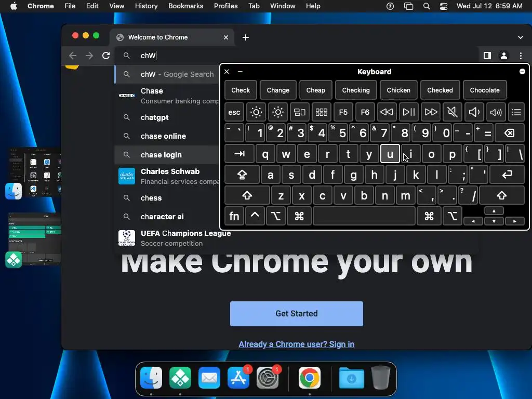Click the Mission Control key

(x=300, y=112)
